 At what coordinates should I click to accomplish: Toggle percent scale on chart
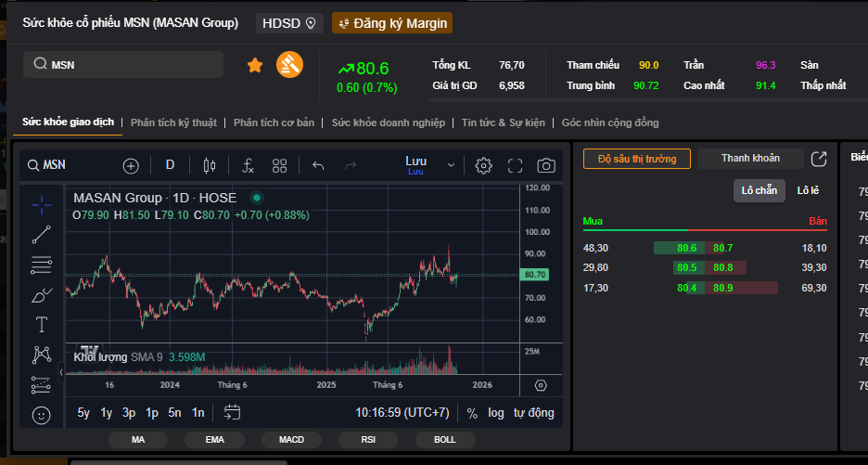(472, 412)
